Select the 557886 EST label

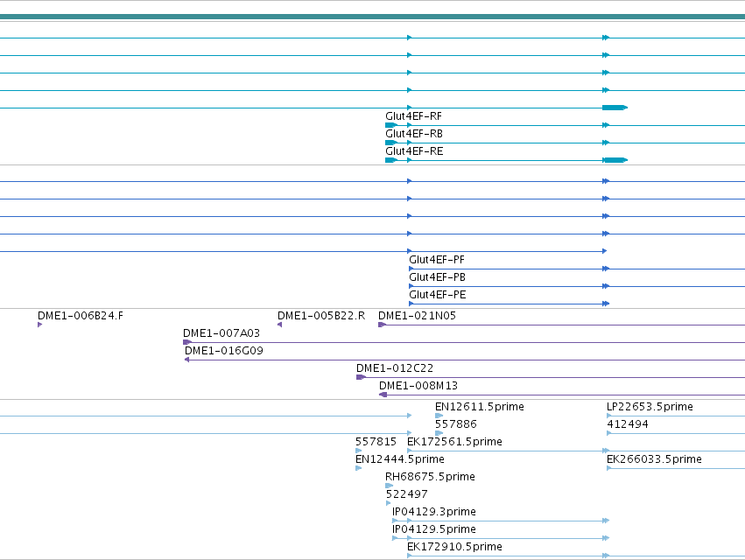click(x=455, y=424)
